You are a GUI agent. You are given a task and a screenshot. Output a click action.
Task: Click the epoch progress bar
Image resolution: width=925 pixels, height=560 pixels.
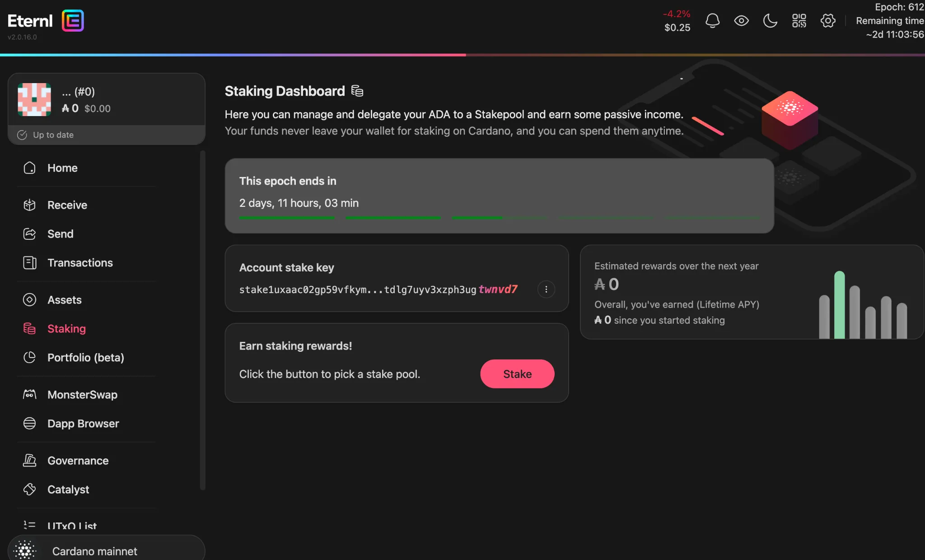pos(499,217)
